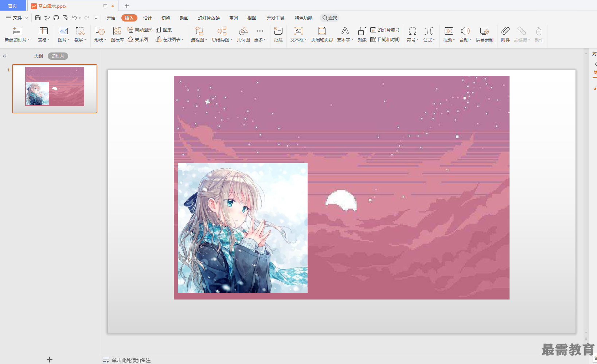The image size is (597, 364).
Task: Switch to the 切换 ribbon tab
Action: (166, 18)
